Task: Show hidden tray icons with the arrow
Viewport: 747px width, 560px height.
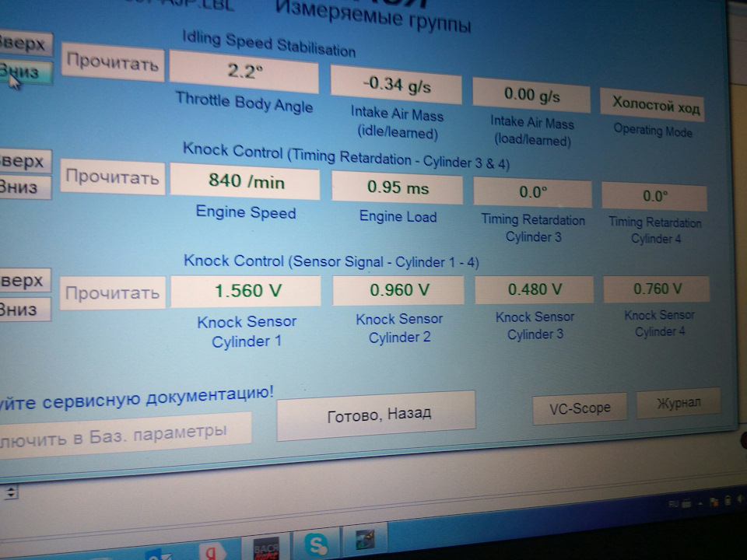Action: [700, 503]
